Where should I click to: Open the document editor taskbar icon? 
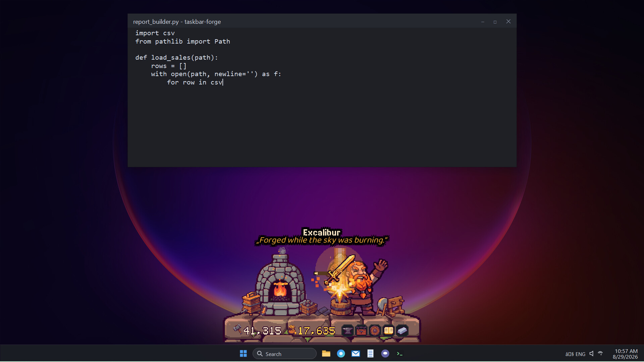[x=370, y=354]
